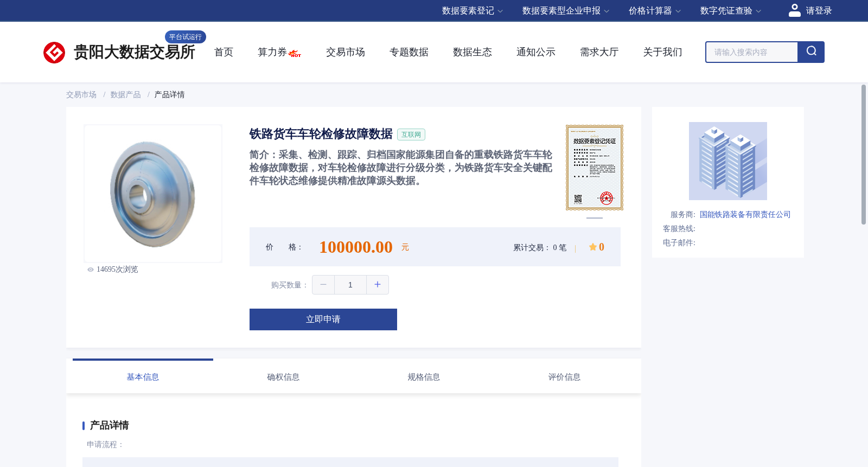Click the search content input box
The image size is (868, 467).
coord(752,52)
